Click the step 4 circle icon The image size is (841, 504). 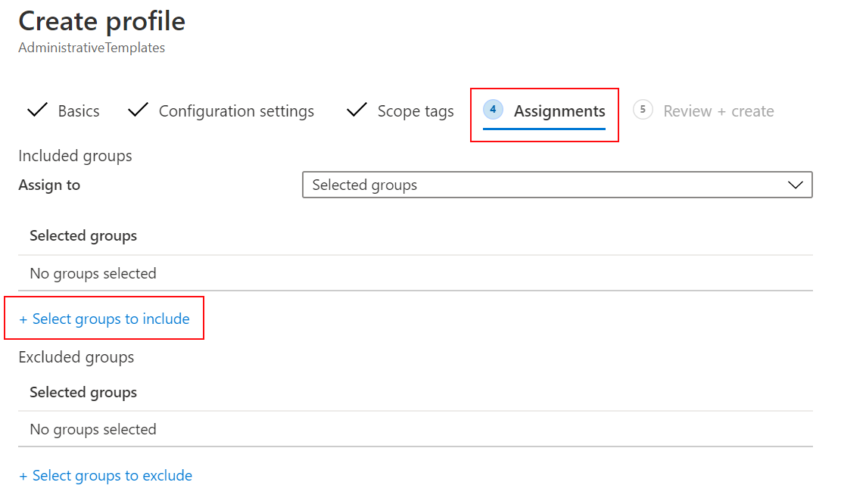[493, 110]
